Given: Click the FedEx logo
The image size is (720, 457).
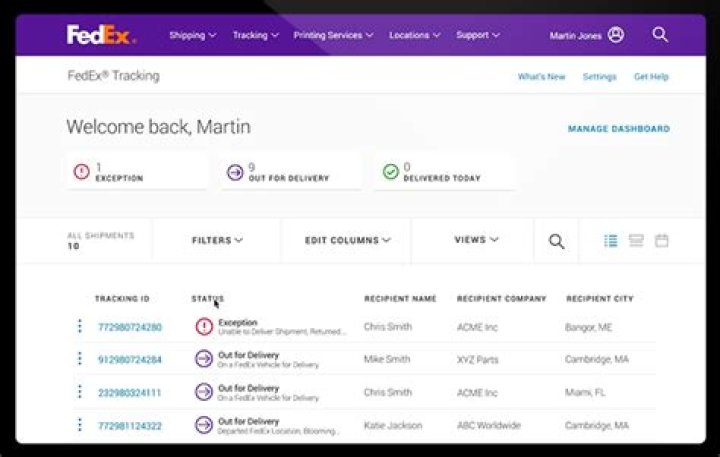Looking at the screenshot, I should pyautogui.click(x=100, y=35).
